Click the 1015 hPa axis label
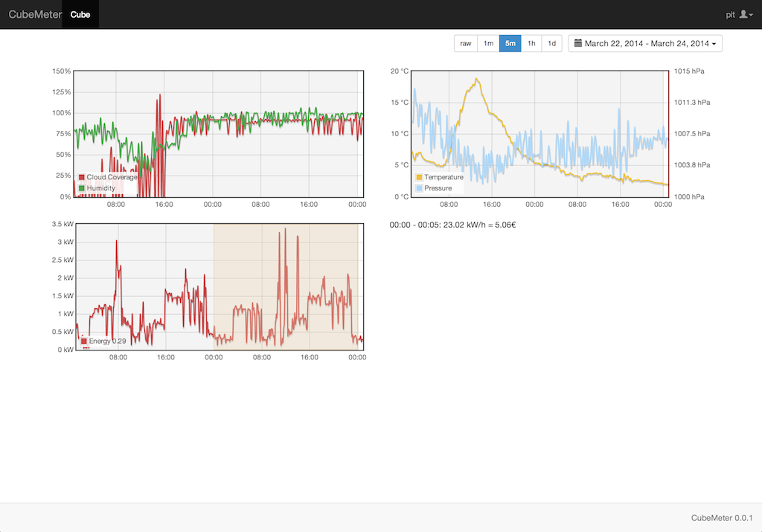The width and height of the screenshot is (762, 532). [689, 71]
